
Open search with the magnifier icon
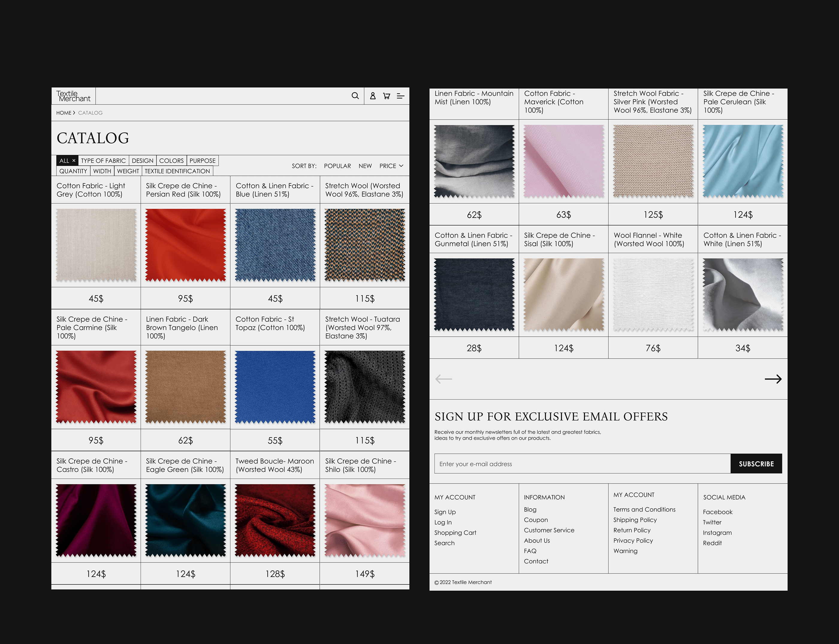(x=355, y=96)
